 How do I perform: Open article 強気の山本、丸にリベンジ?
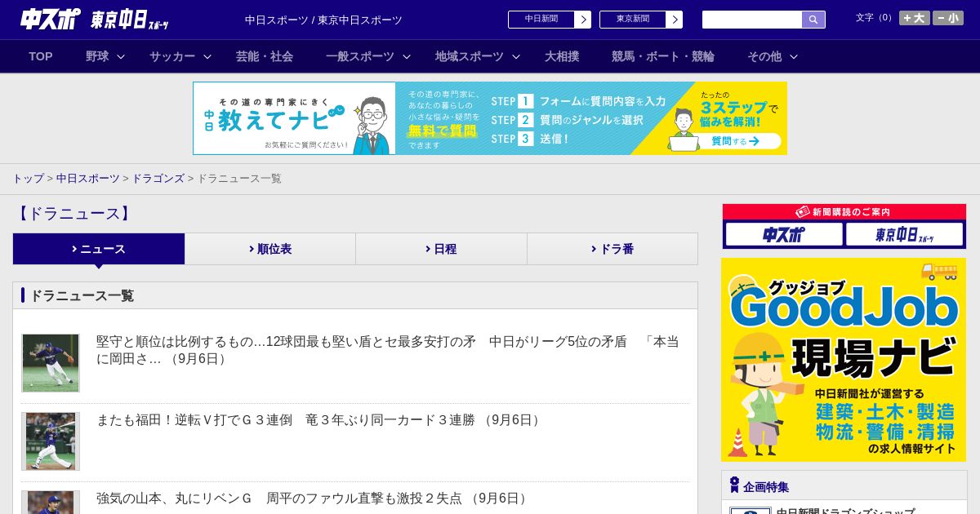point(313,498)
